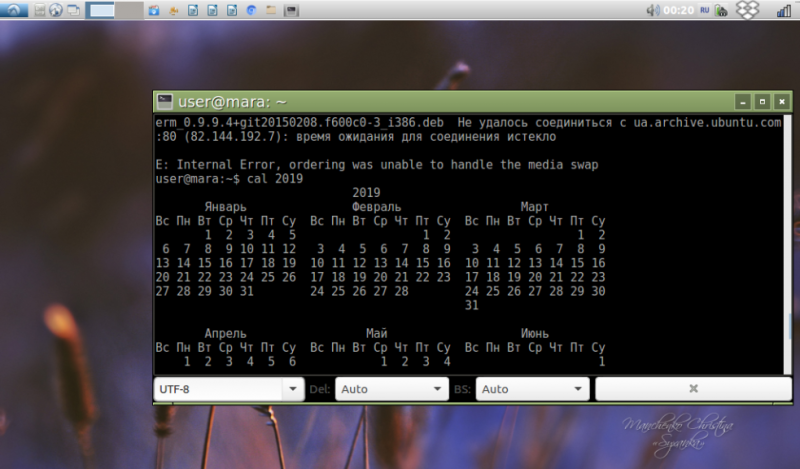This screenshot has width=800, height=469.
Task: Click the volume speaker icon
Action: coord(653,10)
